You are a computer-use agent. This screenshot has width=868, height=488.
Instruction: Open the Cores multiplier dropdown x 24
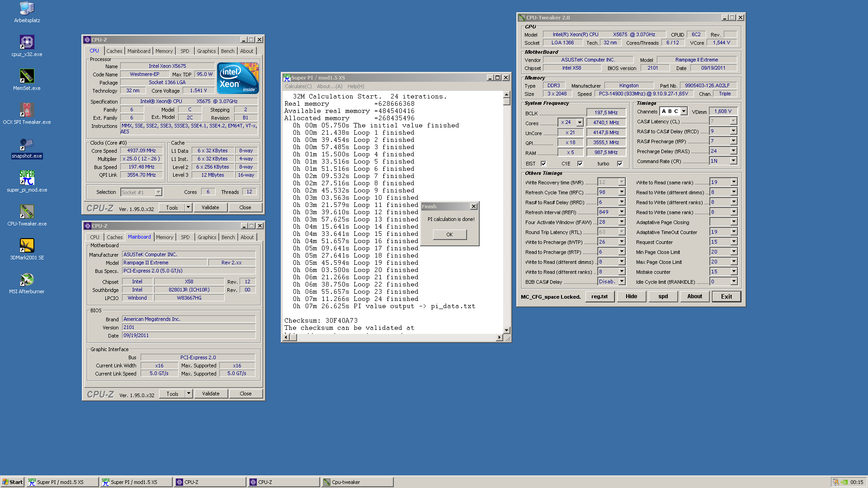[580, 122]
